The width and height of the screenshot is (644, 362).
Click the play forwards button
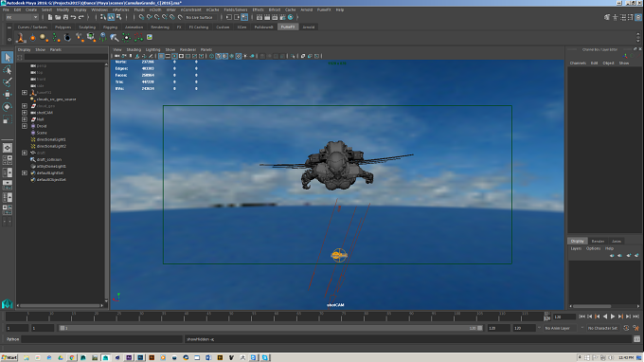[613, 317]
